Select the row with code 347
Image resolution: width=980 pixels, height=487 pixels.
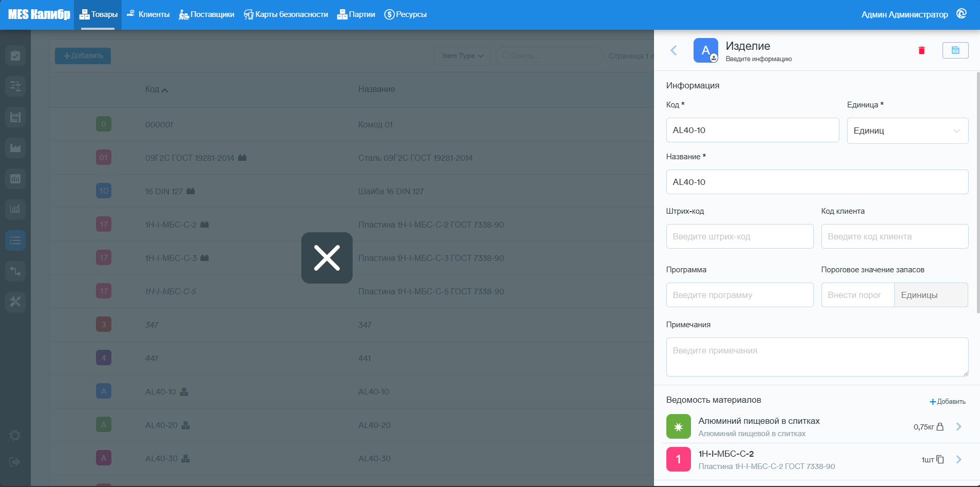352,325
